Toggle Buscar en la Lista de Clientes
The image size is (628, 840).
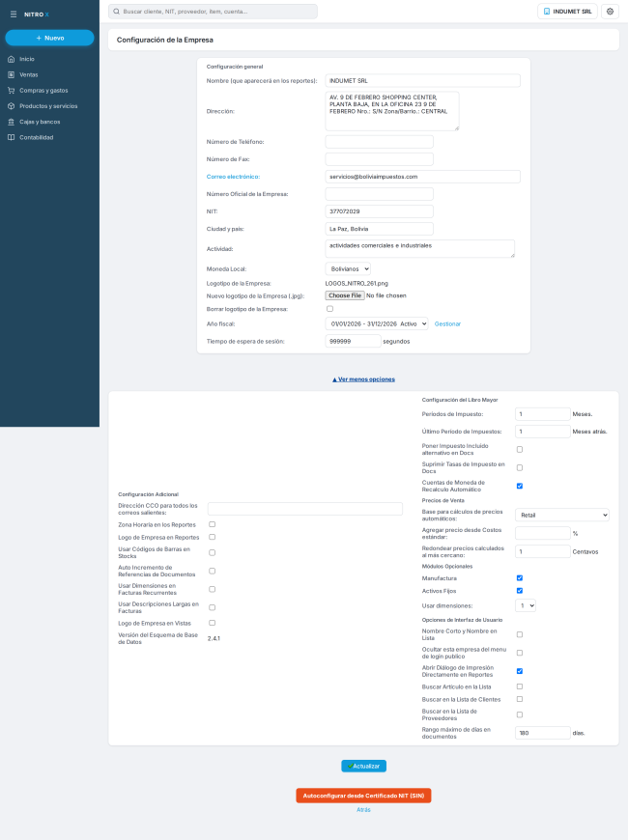point(520,699)
